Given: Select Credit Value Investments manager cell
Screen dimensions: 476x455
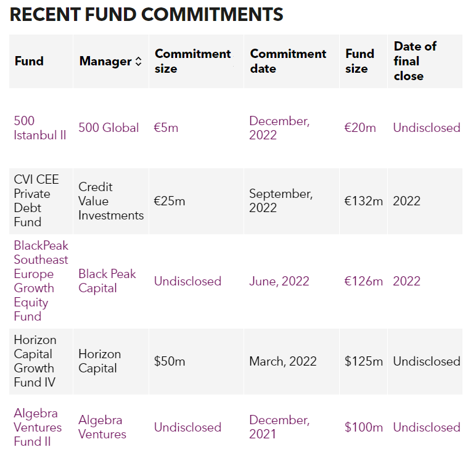Looking at the screenshot, I should (x=111, y=201).
